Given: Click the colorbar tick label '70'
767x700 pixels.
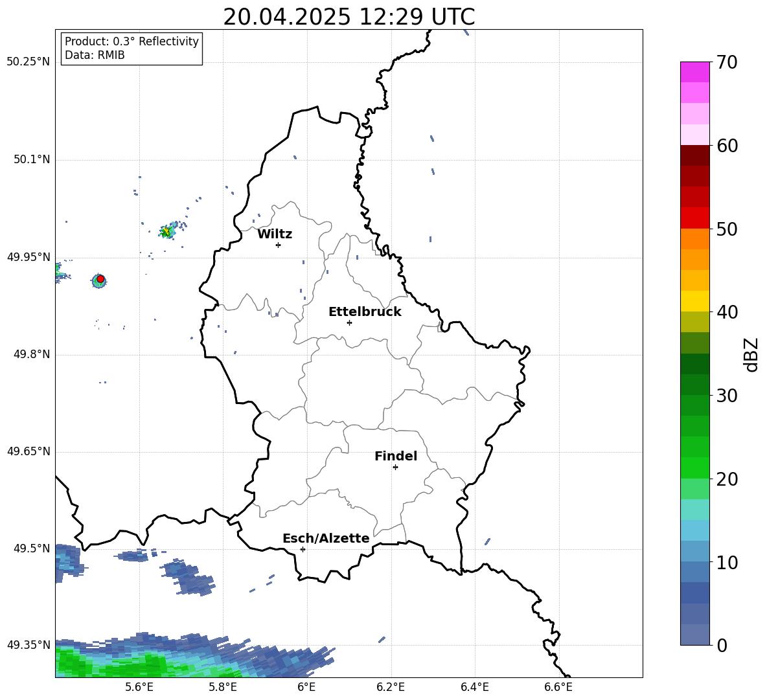Looking at the screenshot, I should [727, 63].
